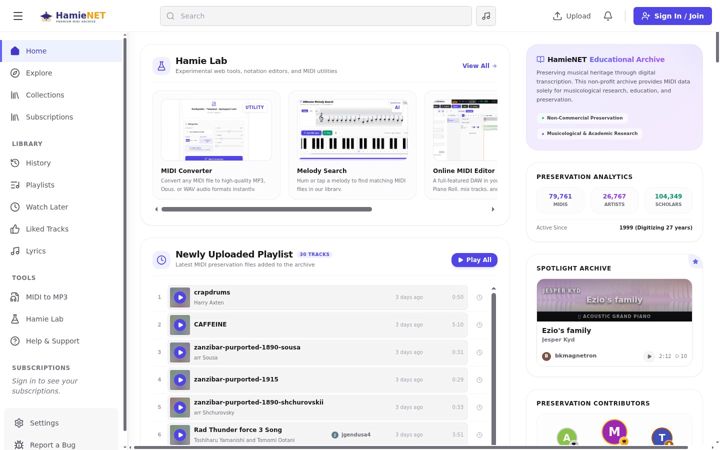Click watch later icon for zanzibar-purported-1890-shchurovskii
The image size is (720, 450).
479,408
